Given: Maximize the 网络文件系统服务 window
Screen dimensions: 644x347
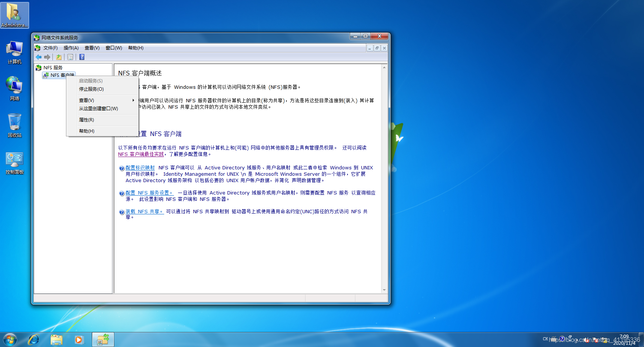Looking at the screenshot, I should coord(365,36).
